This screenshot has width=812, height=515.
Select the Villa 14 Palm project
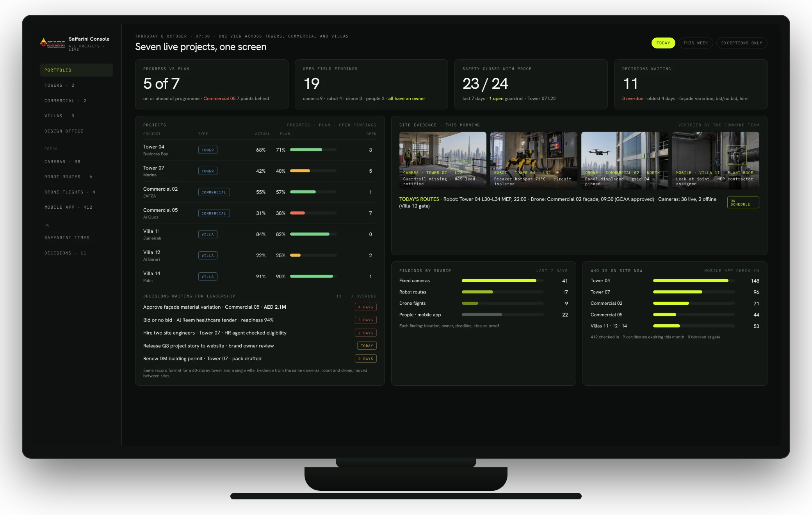tap(260, 277)
